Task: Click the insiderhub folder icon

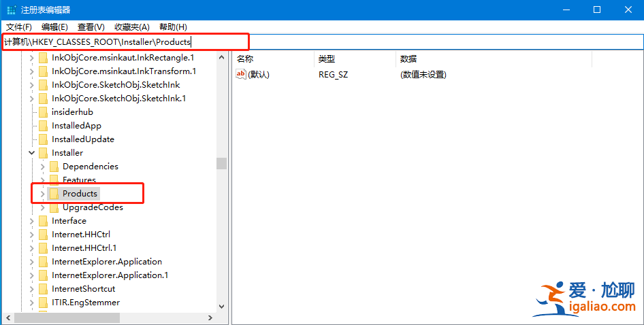Action: pyautogui.click(x=43, y=112)
